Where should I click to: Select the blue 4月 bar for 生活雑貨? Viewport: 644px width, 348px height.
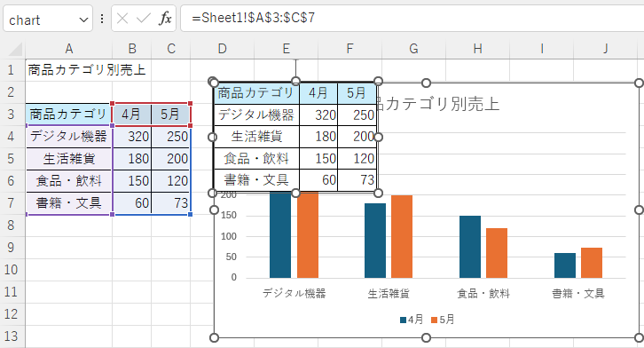[375, 241]
